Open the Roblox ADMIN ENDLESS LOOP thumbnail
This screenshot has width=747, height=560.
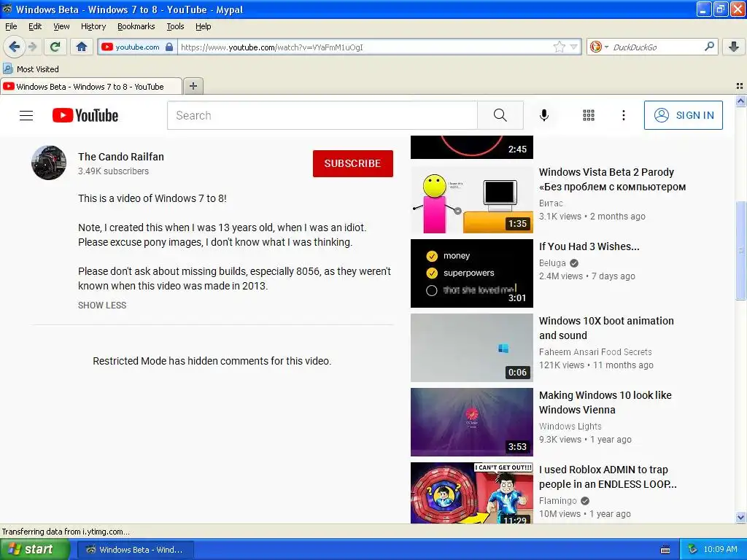(x=472, y=493)
